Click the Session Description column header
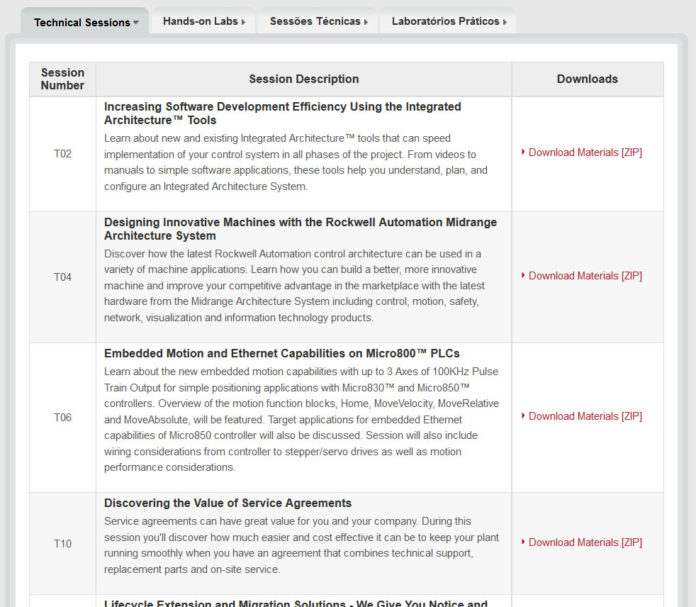Image resolution: width=696 pixels, height=607 pixels. click(x=304, y=79)
